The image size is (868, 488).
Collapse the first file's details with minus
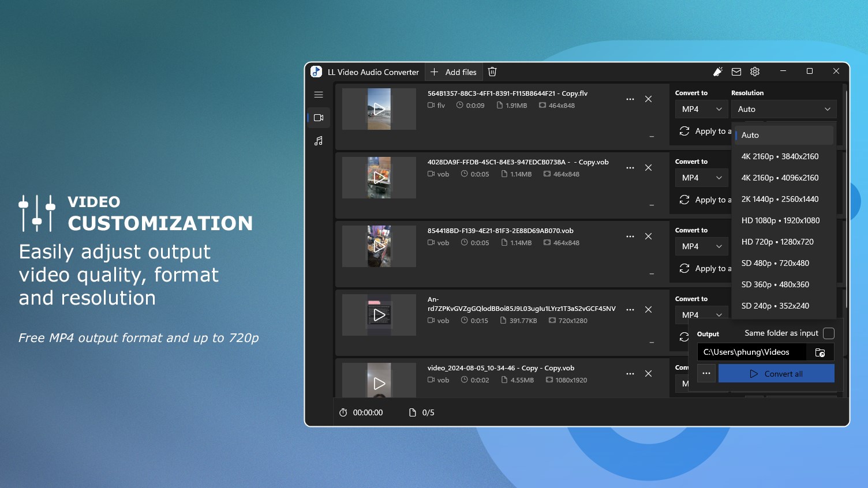(x=652, y=137)
